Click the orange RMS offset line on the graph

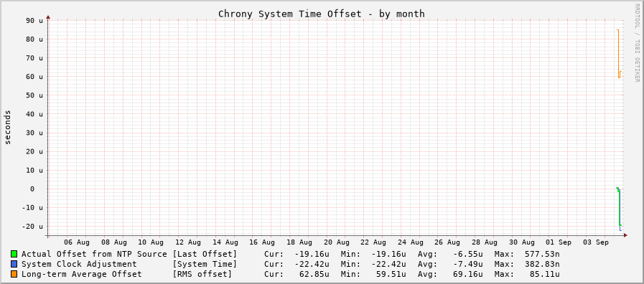tap(618, 53)
